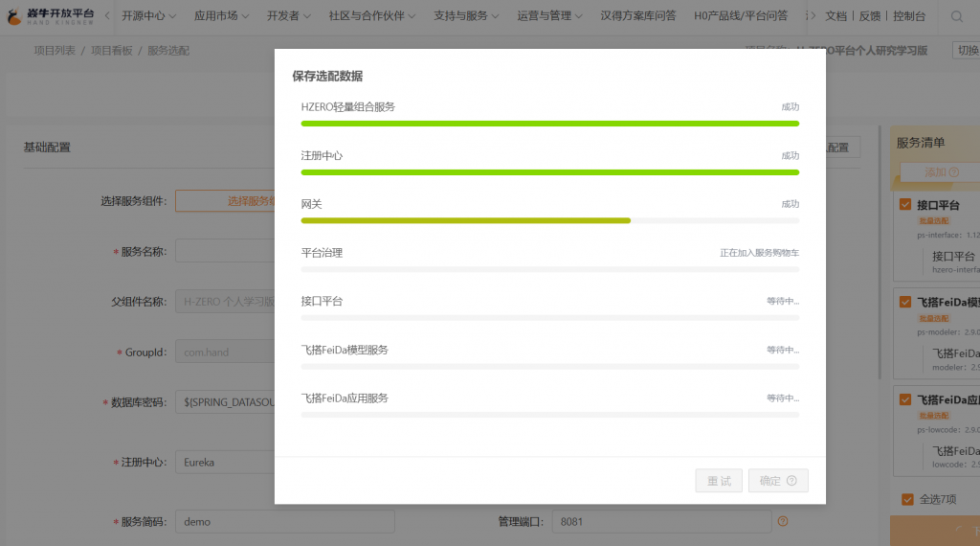Open the 应用市场 dropdown menu
980x546 pixels.
(221, 16)
